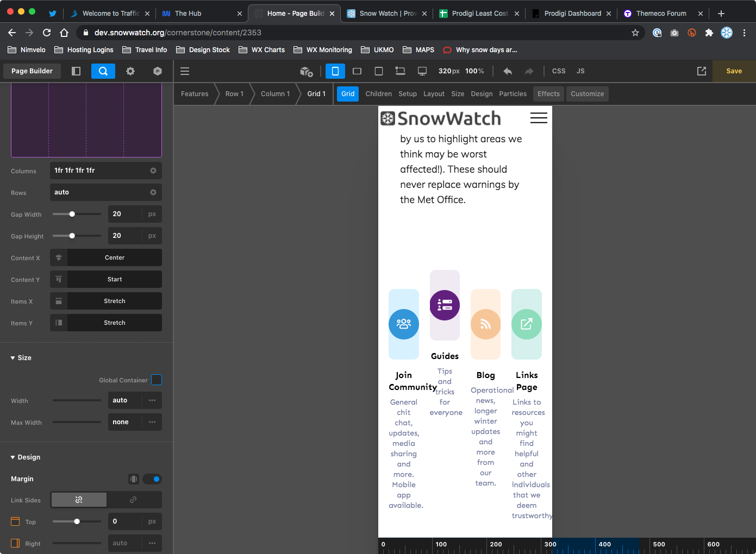
Task: Select the mobile phone viewport icon
Action: tap(335, 71)
